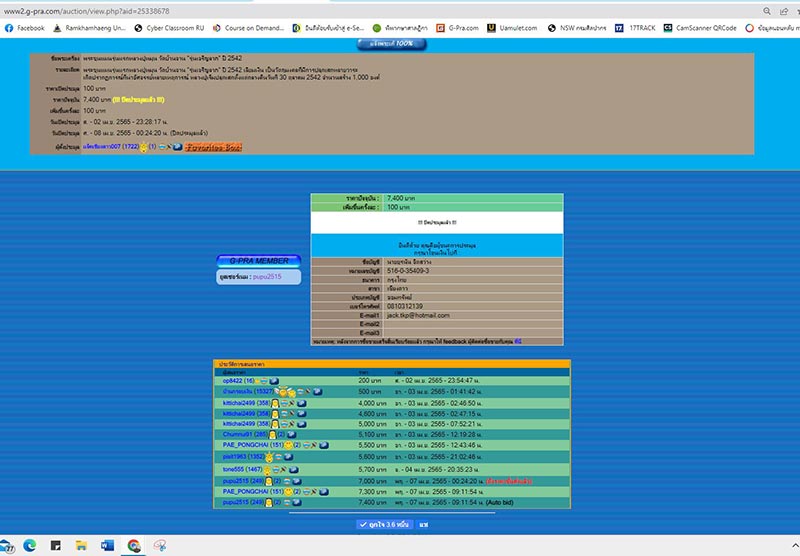Open bidder Chumnui91 profile link
The height and width of the screenshot is (556, 800).
(242, 434)
